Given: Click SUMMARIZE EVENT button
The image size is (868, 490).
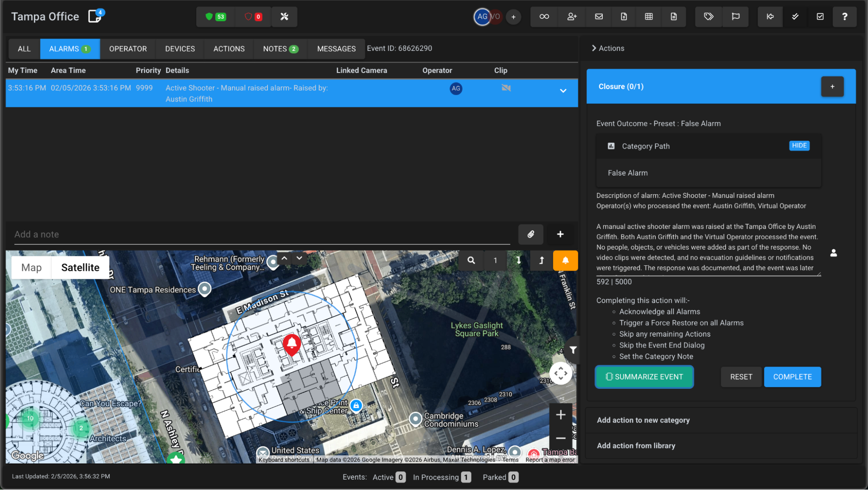Looking at the screenshot, I should point(644,377).
